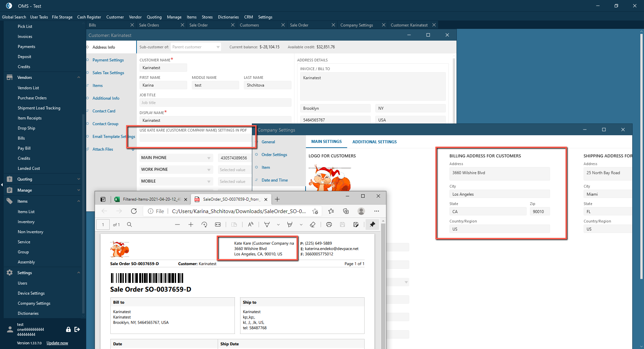The height and width of the screenshot is (349, 644).
Task: Click the billing City field Los Angeles
Action: 499,194
